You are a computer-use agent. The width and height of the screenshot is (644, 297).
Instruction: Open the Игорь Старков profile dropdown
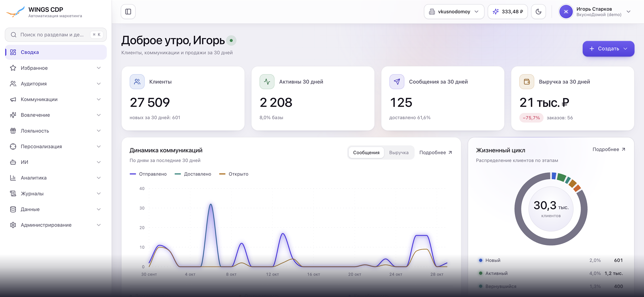[595, 12]
